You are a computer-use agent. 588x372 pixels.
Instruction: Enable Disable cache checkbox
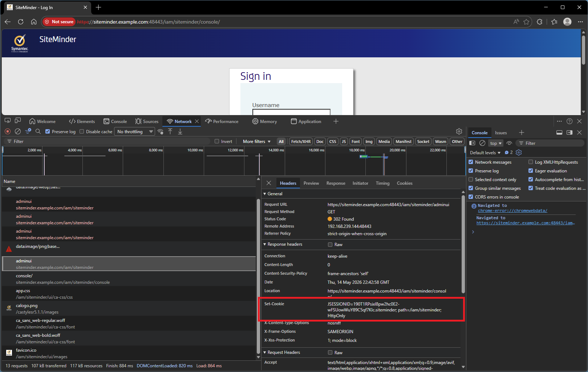point(82,131)
